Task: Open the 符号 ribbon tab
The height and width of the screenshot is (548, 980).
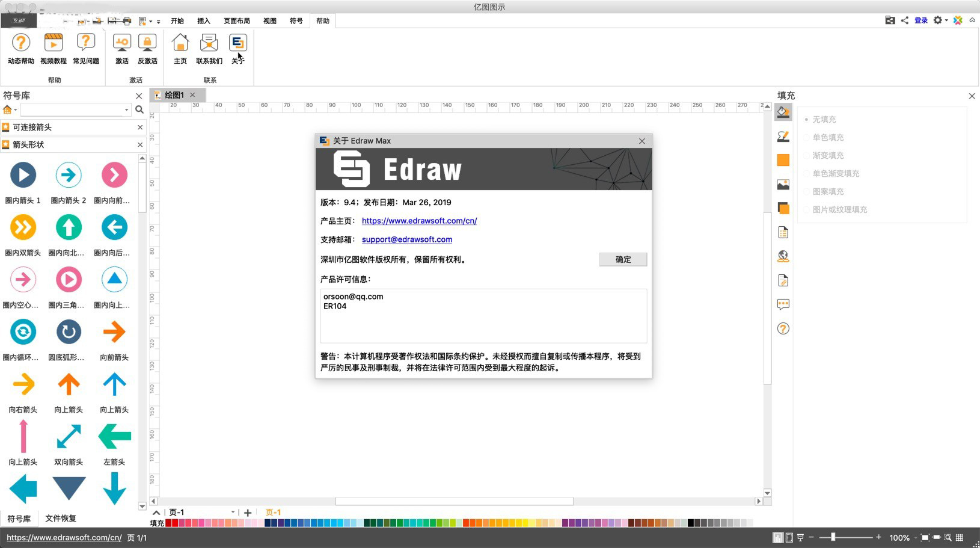Action: coord(296,21)
